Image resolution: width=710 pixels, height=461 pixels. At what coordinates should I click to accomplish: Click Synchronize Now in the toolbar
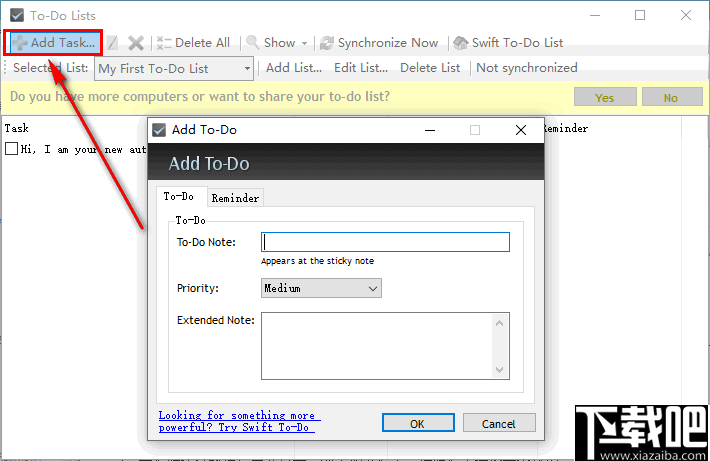(379, 43)
